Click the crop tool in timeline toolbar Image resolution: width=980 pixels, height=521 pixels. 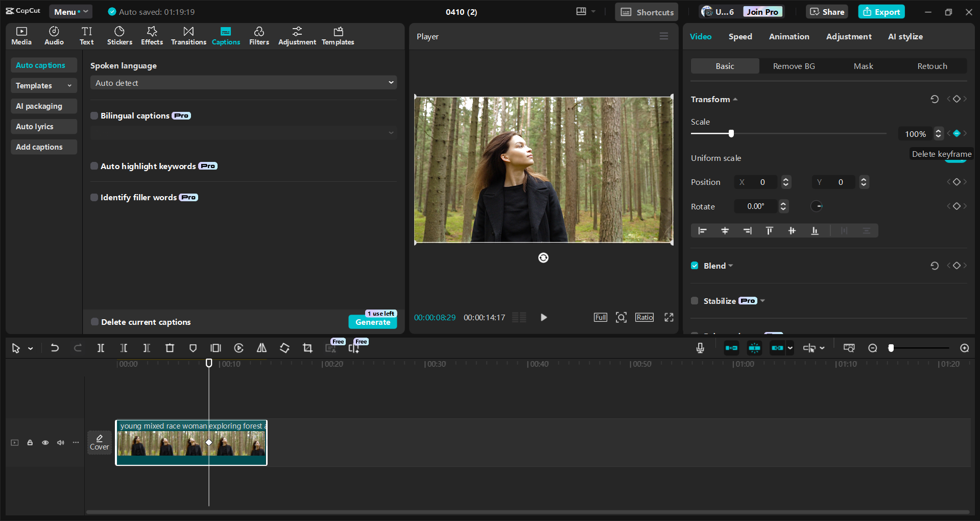307,348
